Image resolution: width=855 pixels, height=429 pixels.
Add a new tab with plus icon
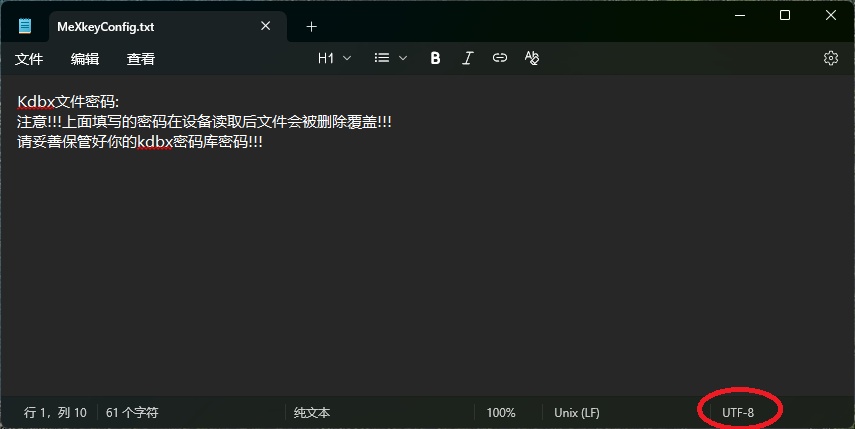(x=311, y=26)
